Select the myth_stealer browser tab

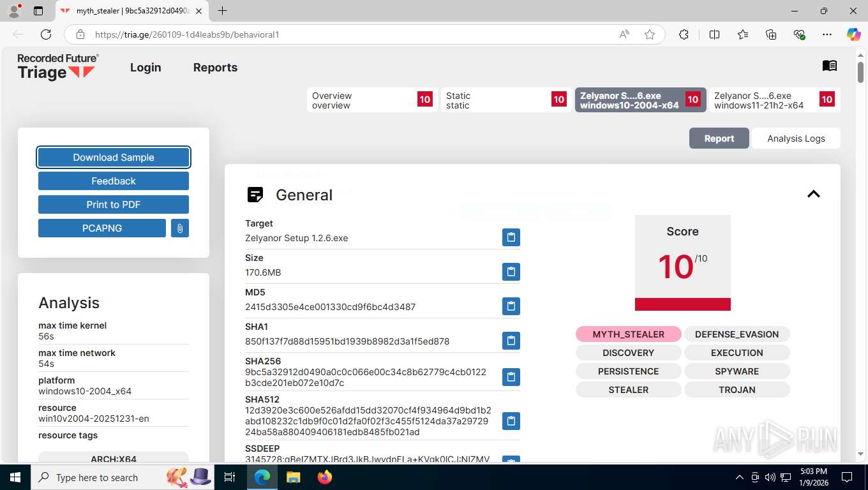(132, 11)
